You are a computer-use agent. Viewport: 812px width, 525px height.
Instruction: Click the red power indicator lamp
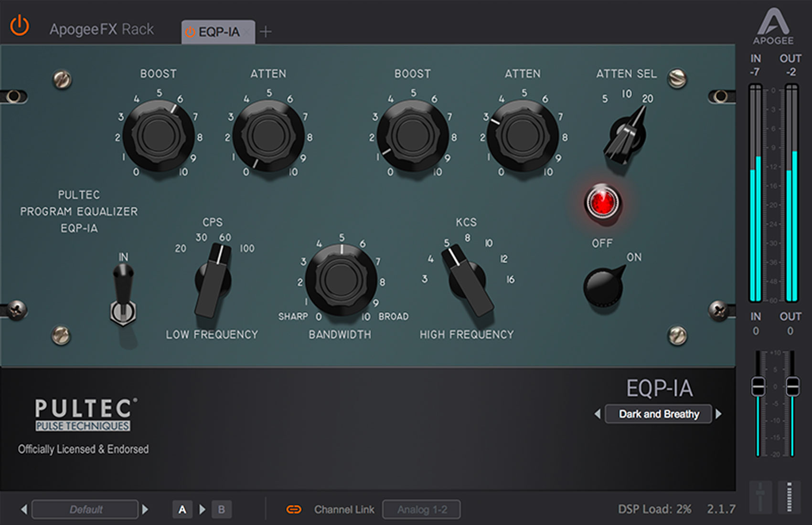click(x=602, y=202)
